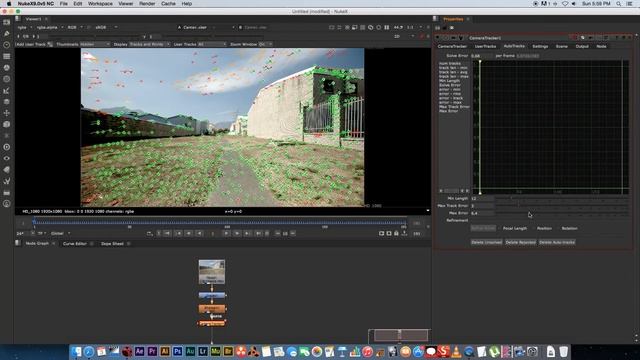Click the Add User Track icon
640x360 pixels.
pyautogui.click(x=50, y=44)
